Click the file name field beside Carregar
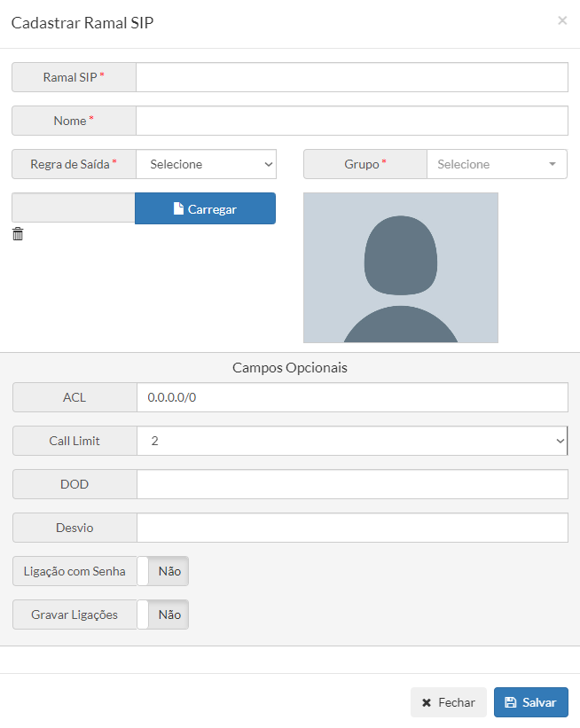580x728 pixels. (74, 207)
